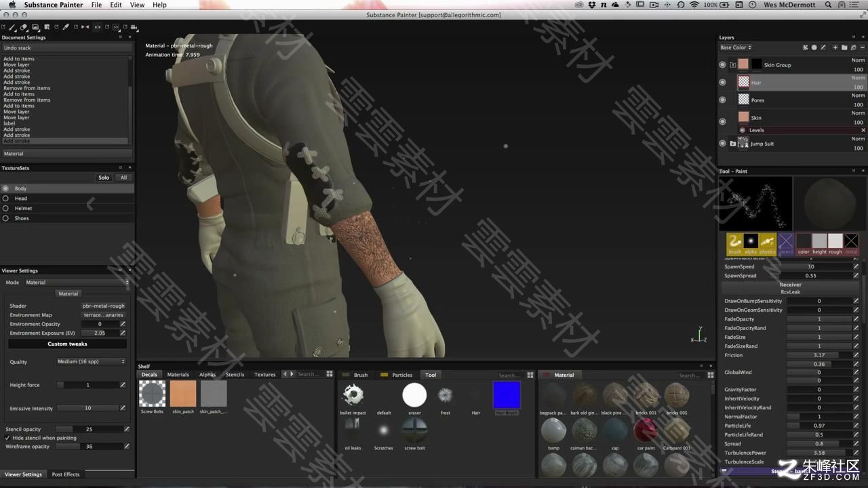Open the Environment Map selector
Screen dimensions: 868x488
pyautogui.click(x=104, y=314)
